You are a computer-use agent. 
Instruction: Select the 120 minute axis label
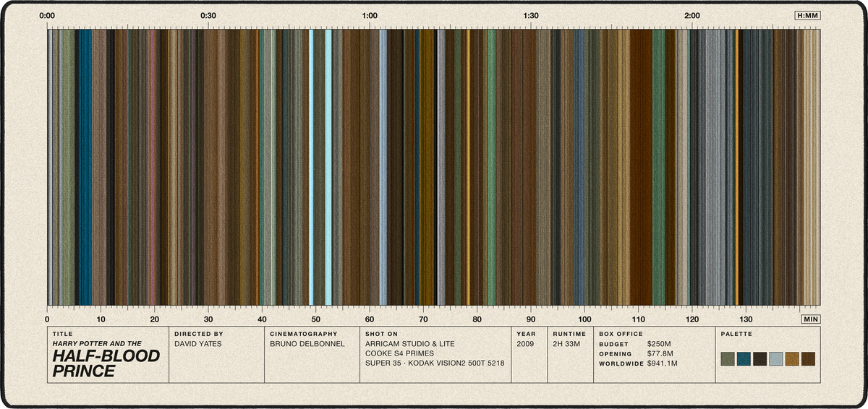[x=692, y=319]
